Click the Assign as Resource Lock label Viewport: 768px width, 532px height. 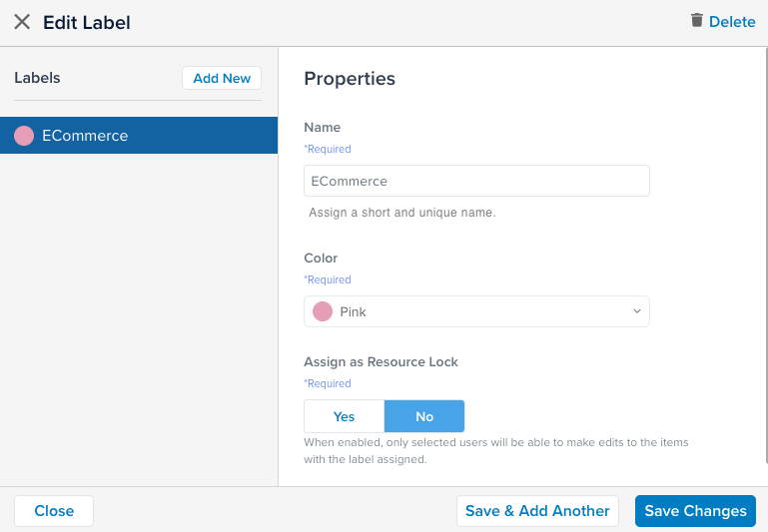click(381, 362)
